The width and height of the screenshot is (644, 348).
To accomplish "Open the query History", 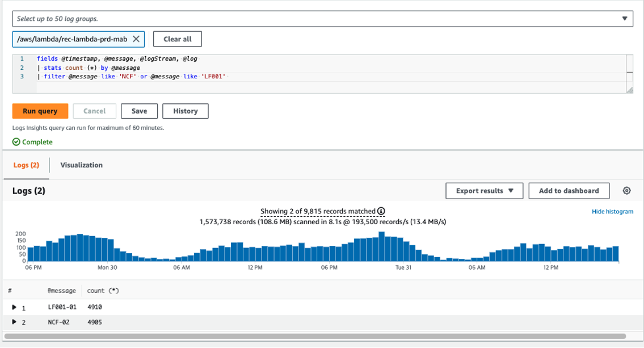I will tap(185, 111).
